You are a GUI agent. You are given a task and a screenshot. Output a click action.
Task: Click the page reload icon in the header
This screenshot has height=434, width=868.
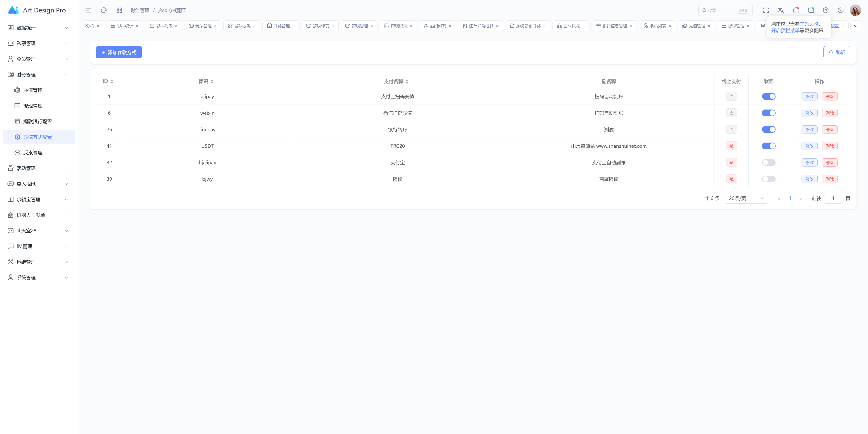point(104,10)
